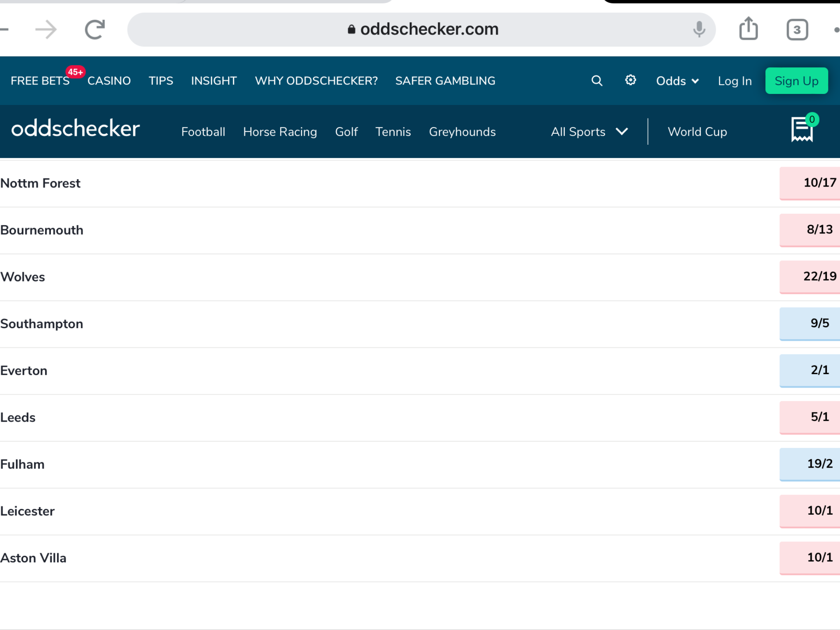Viewport: 840px width, 630px height.
Task: Open the search magnifier icon
Action: coord(597,81)
